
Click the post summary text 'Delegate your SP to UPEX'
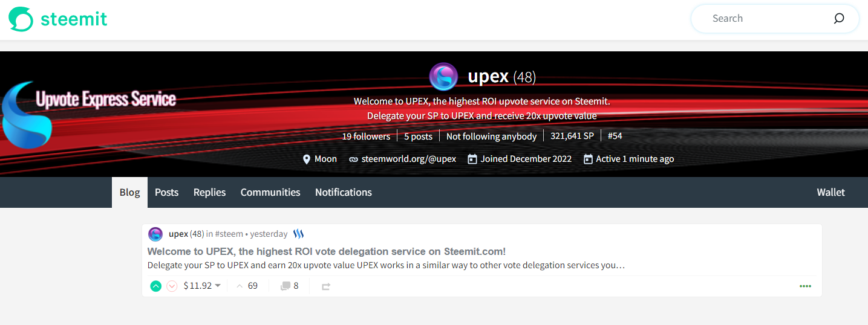tap(386, 265)
